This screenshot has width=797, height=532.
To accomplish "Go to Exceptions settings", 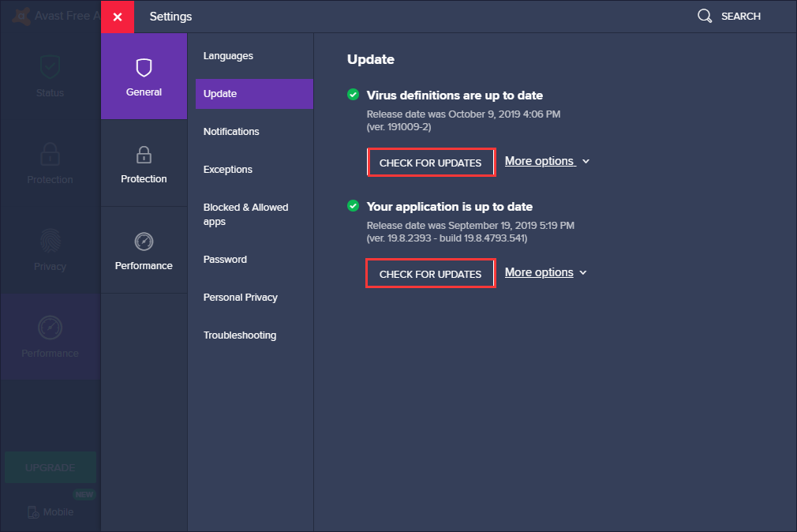I will [228, 170].
